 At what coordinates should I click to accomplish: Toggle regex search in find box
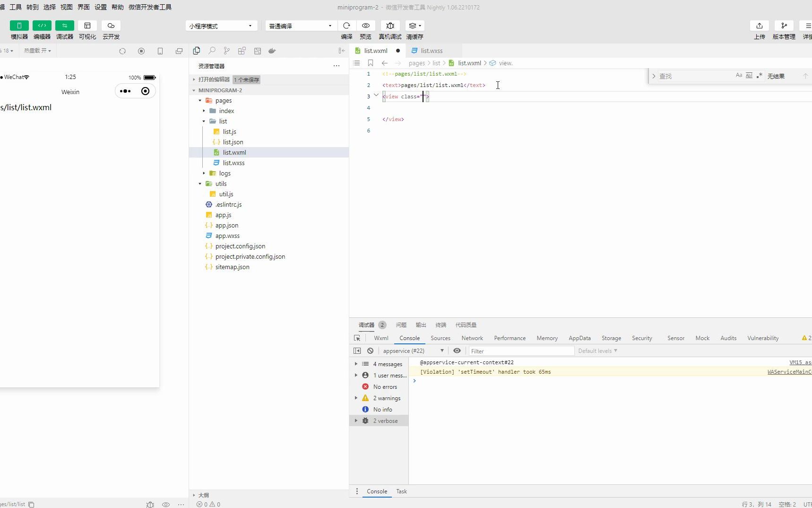(x=759, y=76)
